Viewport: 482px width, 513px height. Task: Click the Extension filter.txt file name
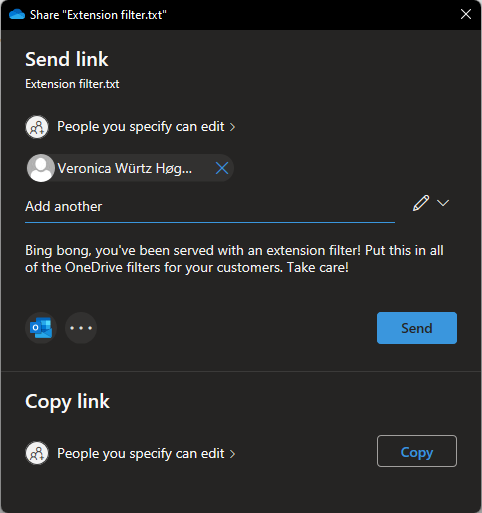click(x=72, y=84)
